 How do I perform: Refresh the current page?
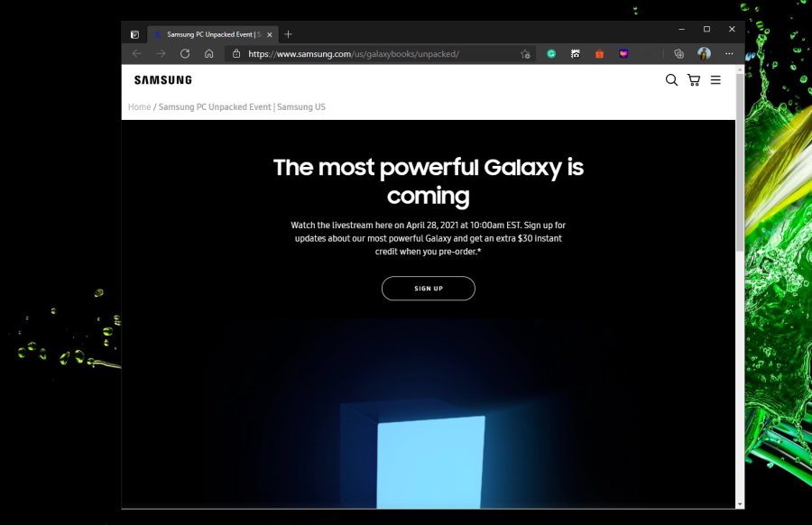[185, 54]
